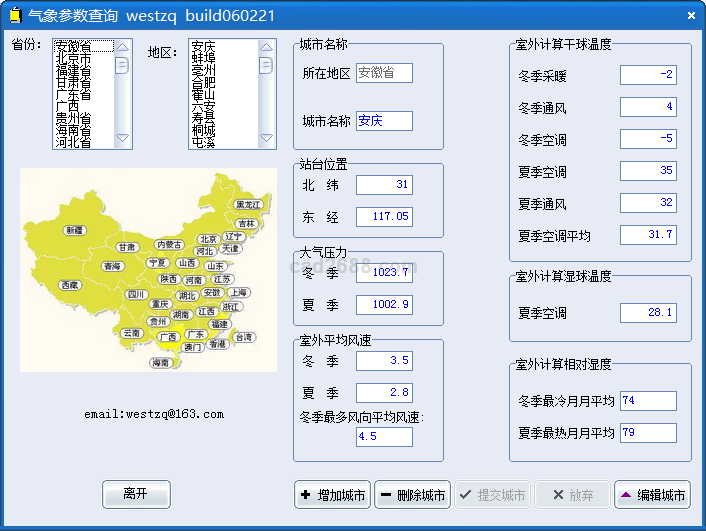The width and height of the screenshot is (706, 531).
Task: Choose 合肥 in the region list
Action: coord(204,83)
